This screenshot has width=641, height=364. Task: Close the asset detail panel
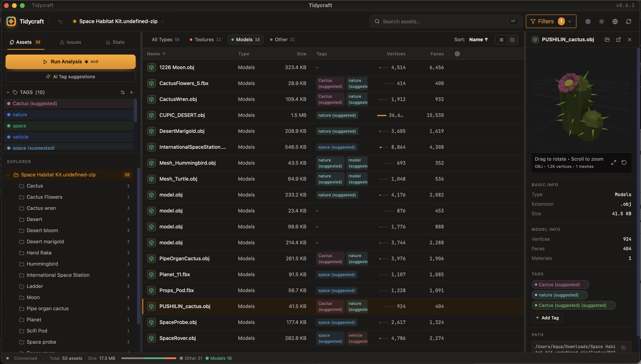pyautogui.click(x=629, y=39)
